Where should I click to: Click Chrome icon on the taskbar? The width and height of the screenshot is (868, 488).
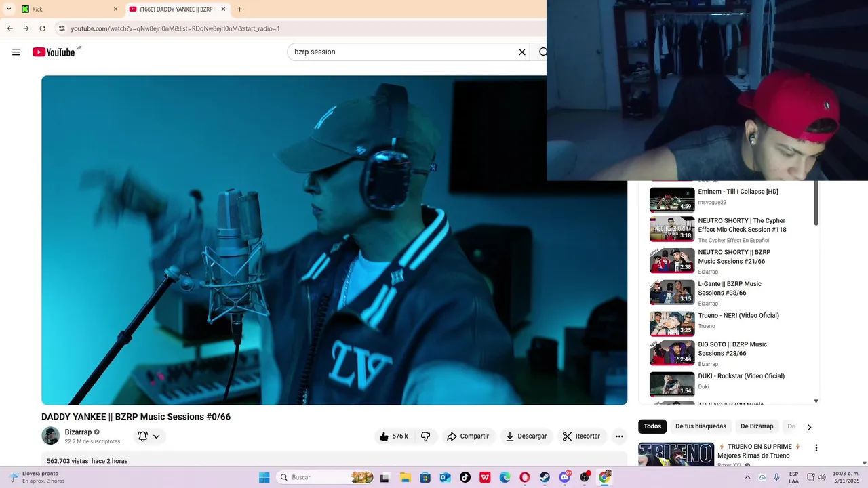(605, 477)
